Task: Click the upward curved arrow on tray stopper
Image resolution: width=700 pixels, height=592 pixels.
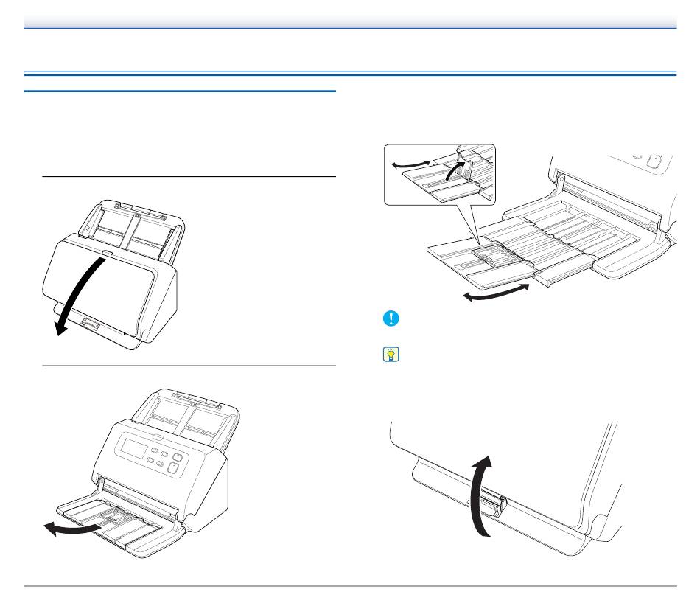Action: tap(481, 495)
